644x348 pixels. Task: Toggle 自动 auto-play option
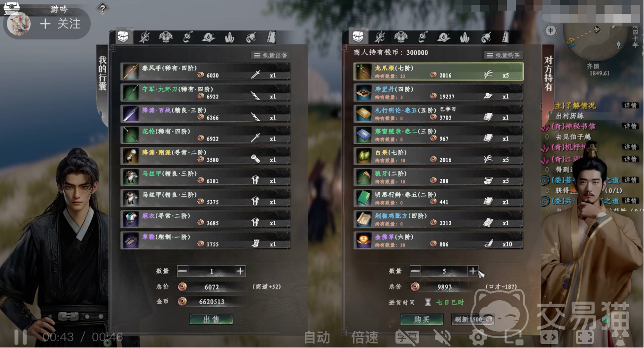[x=317, y=337]
